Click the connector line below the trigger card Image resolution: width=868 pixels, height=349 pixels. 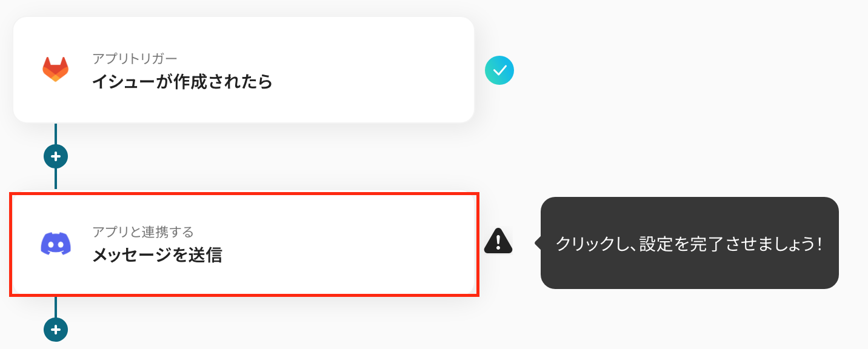tap(56, 133)
